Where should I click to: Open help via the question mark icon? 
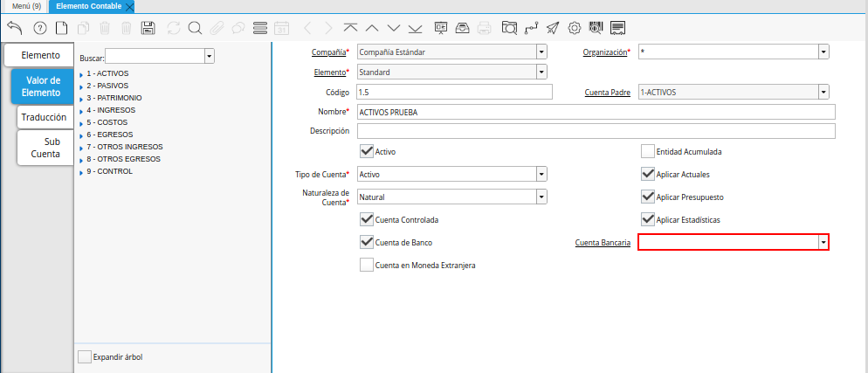pyautogui.click(x=39, y=28)
